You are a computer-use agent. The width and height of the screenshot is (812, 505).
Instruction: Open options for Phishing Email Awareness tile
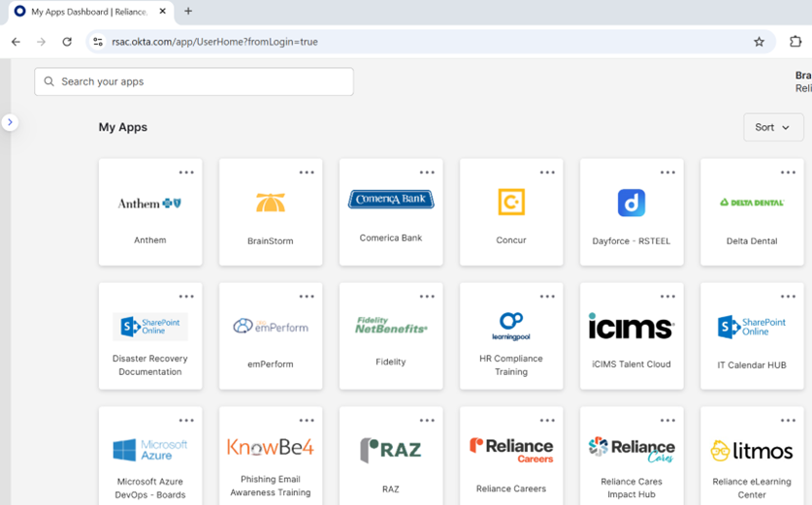pos(307,421)
